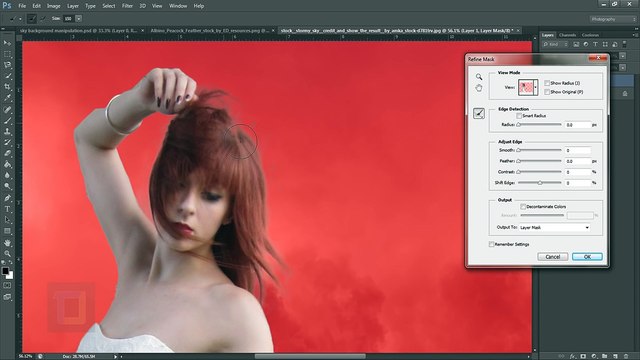The width and height of the screenshot is (640, 360).
Task: Select the Horizontal Type tool
Action: point(7,209)
